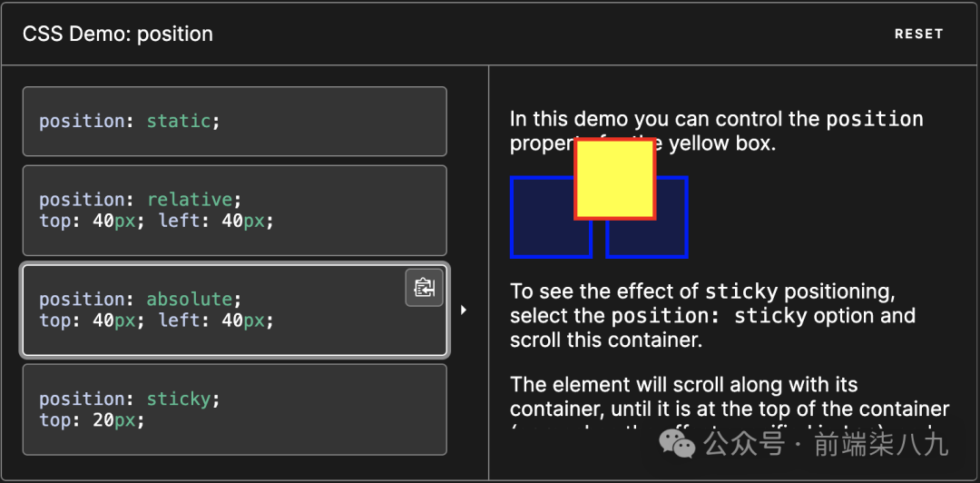
Task: Click the CSS Demo: position title
Action: (117, 34)
